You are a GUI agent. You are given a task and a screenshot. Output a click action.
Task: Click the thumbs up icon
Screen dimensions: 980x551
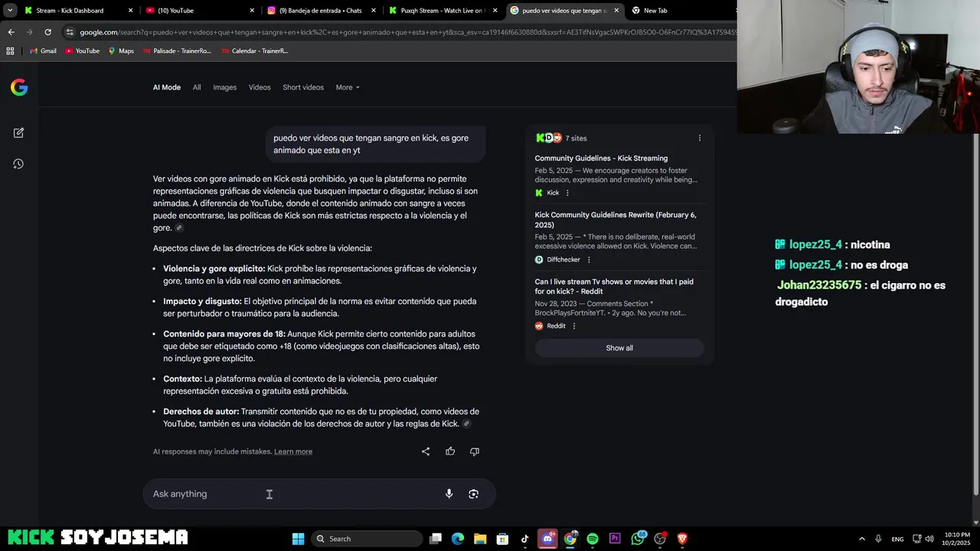coord(450,452)
